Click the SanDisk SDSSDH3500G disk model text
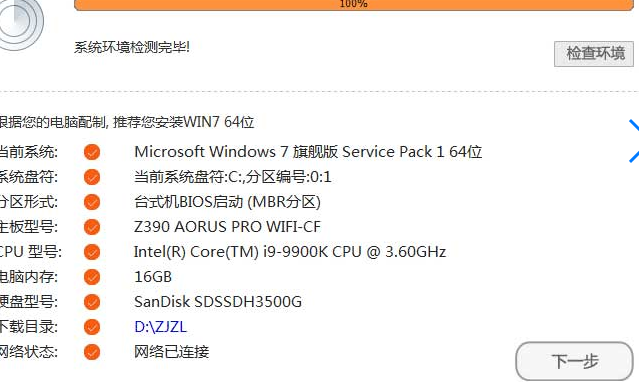639x382 pixels. point(218,302)
